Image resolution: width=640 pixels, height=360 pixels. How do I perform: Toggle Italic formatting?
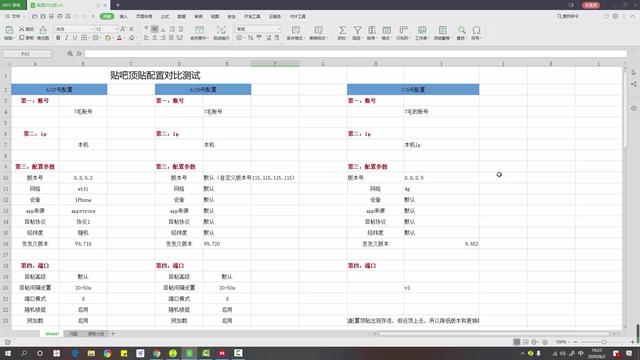(66, 38)
